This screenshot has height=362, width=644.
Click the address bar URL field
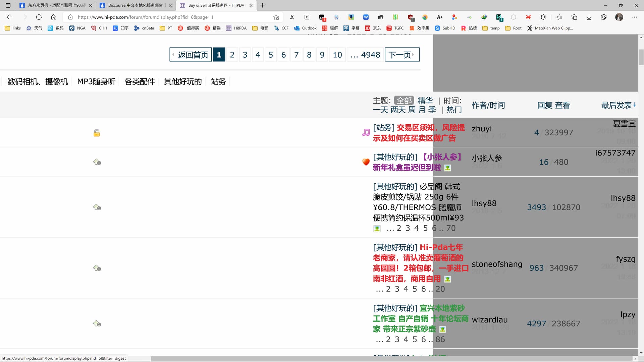[x=168, y=17]
